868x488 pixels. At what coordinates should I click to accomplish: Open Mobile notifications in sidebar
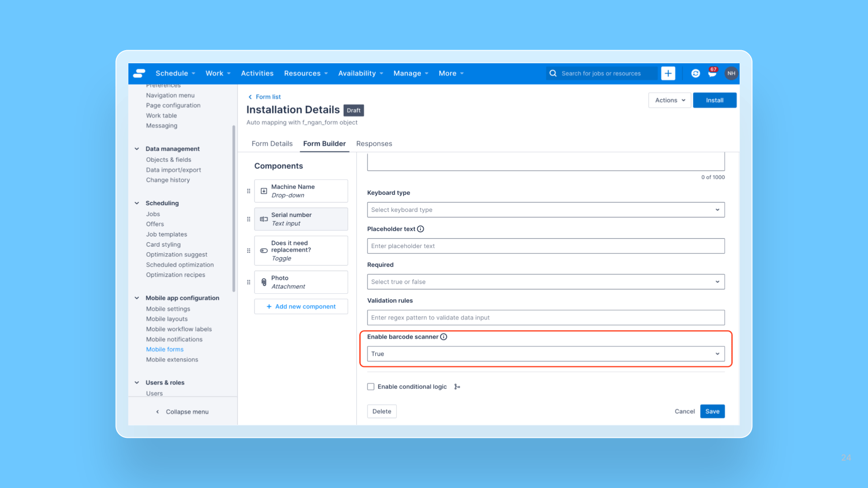pos(174,340)
